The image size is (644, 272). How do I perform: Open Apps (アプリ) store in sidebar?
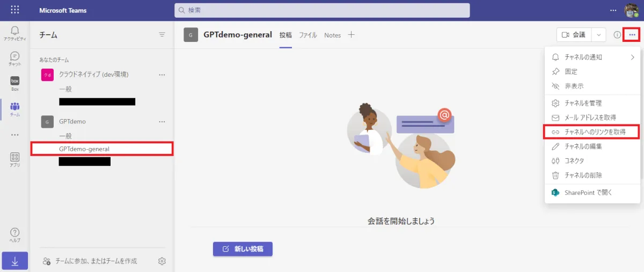coord(15,160)
